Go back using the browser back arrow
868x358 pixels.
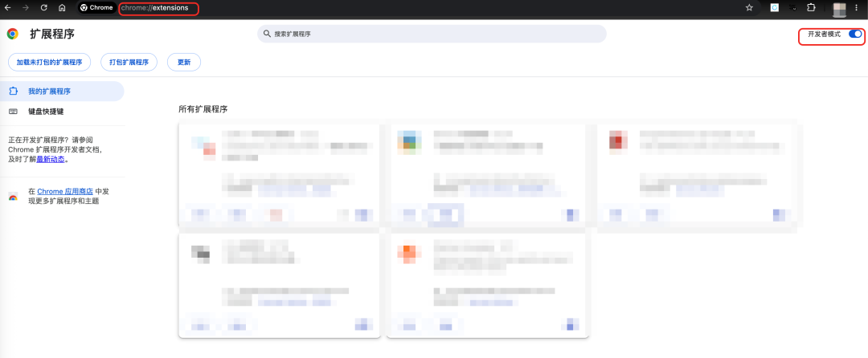[8, 8]
